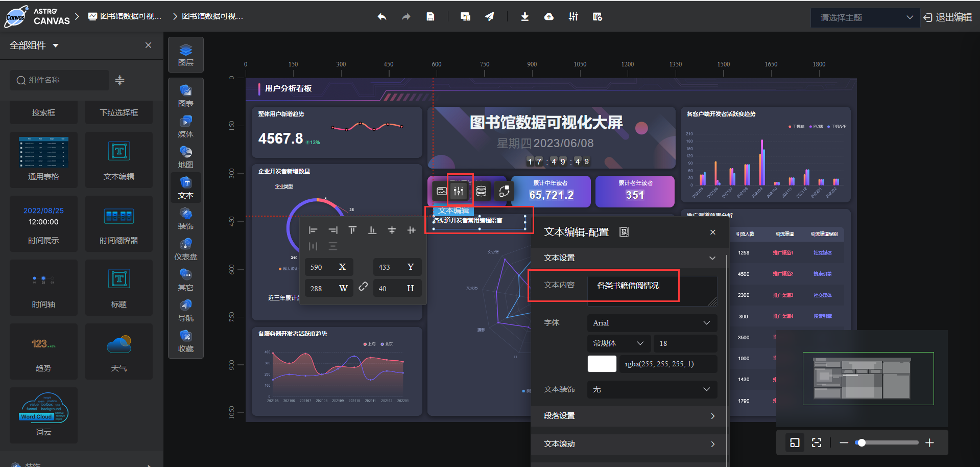Click the white text color swatch
The width and height of the screenshot is (980, 467).
pyautogui.click(x=602, y=364)
